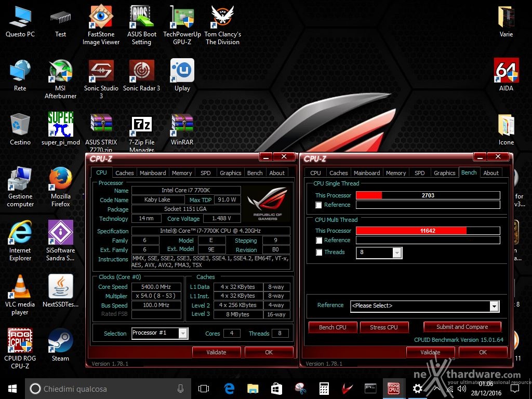Launch super_pi_mod application icon
This screenshot has width=532, height=399.
pyautogui.click(x=60, y=129)
